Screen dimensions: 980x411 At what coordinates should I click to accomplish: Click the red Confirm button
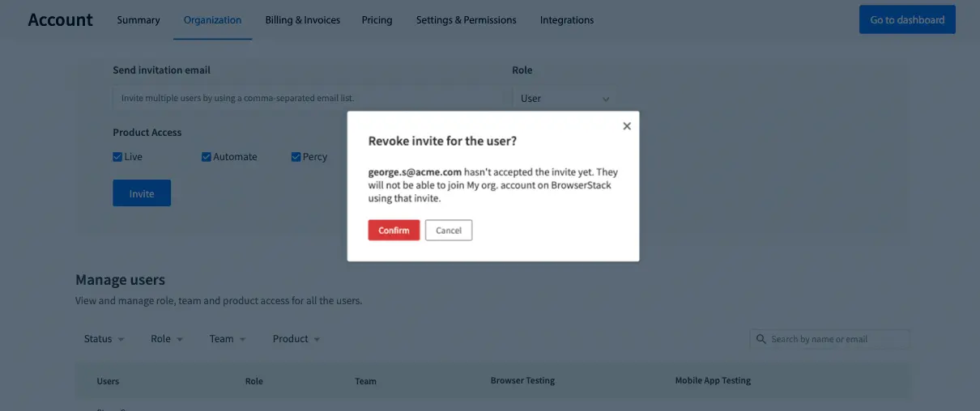click(x=394, y=231)
